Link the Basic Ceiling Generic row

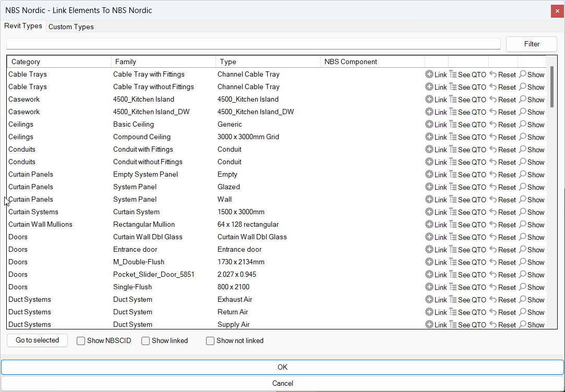(436, 125)
